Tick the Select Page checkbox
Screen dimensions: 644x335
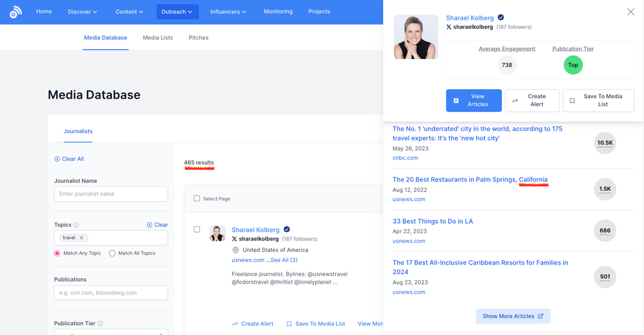(x=197, y=199)
